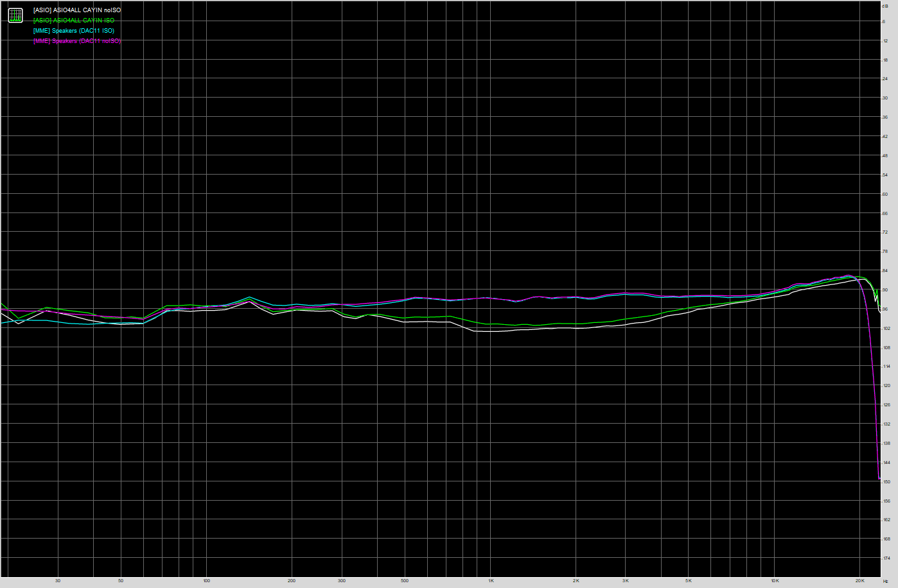
Task: Click the -102 level label on dB axis
Action: coord(886,329)
